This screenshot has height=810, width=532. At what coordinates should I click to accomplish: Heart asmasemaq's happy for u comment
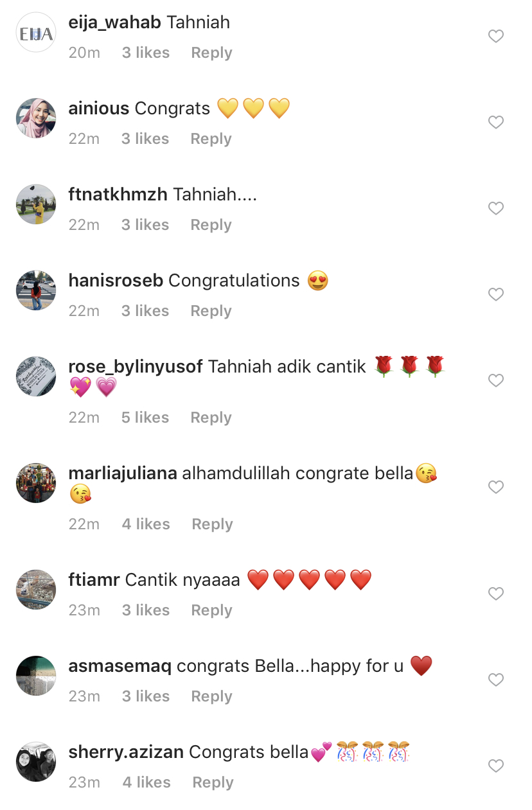pyautogui.click(x=496, y=680)
